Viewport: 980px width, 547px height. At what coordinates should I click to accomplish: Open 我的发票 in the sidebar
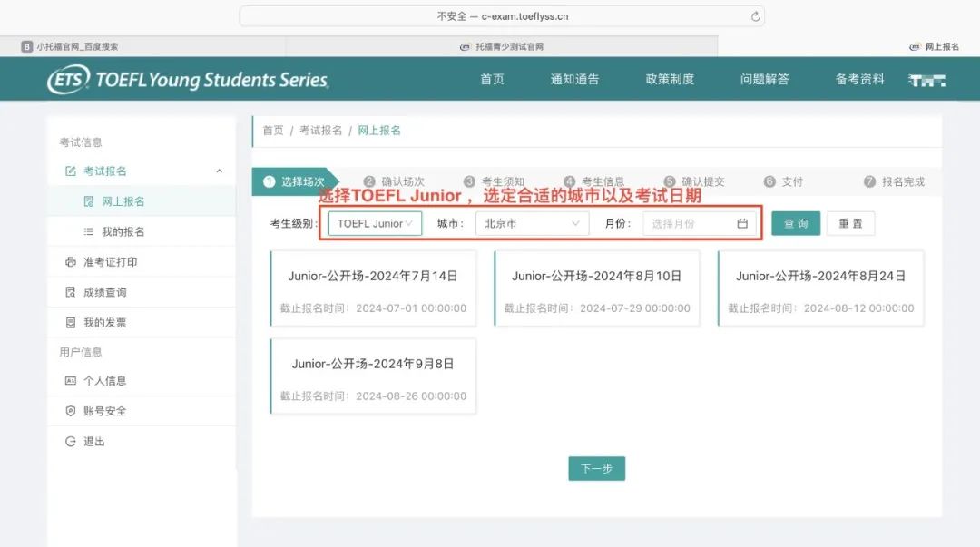[104, 322]
